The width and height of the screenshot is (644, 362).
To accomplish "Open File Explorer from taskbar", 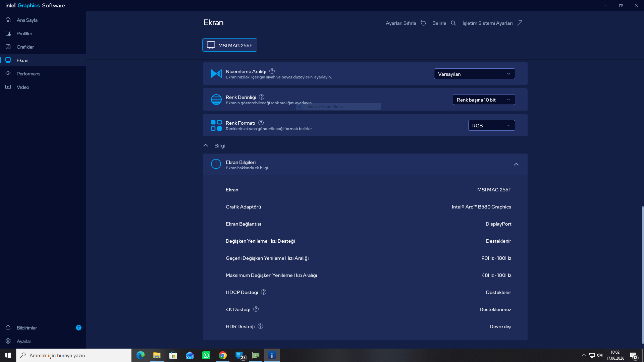I will point(157,355).
